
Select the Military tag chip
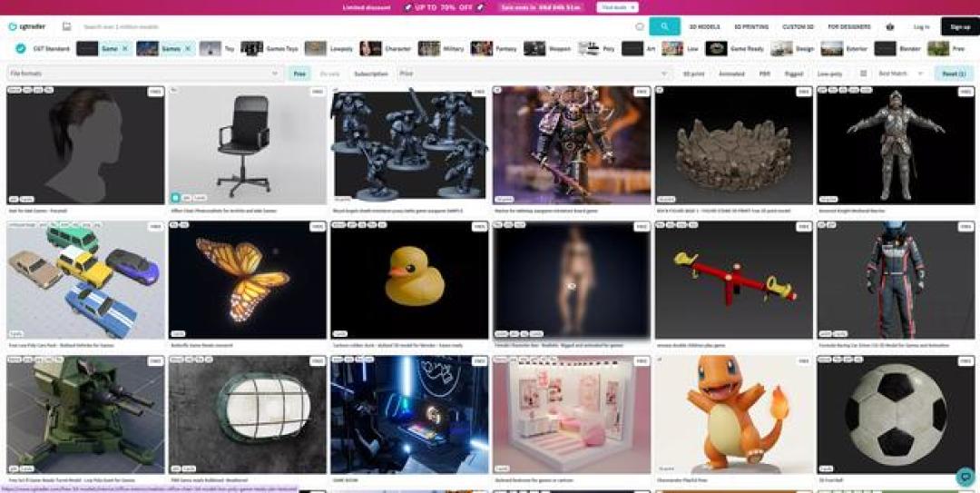(x=441, y=48)
